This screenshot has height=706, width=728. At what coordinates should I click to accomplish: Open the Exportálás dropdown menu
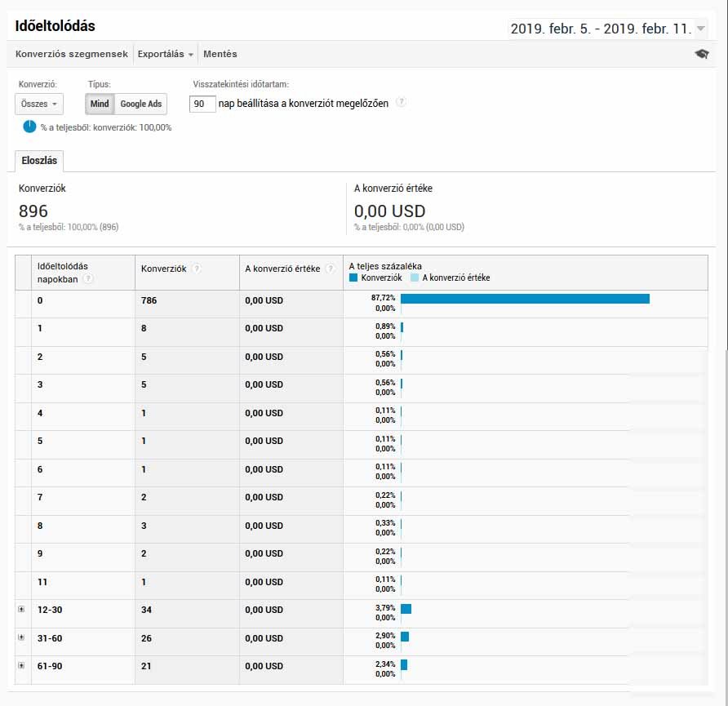(166, 54)
